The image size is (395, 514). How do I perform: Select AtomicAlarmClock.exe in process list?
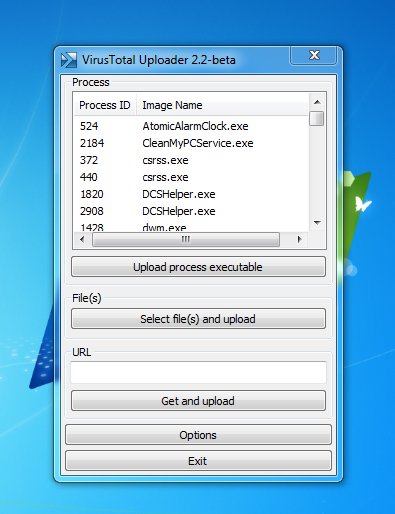195,126
